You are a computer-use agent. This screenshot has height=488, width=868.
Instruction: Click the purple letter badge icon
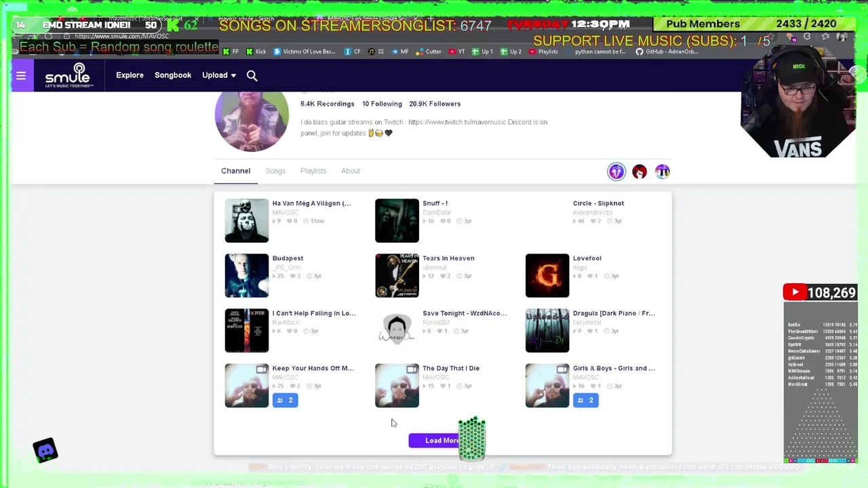pyautogui.click(x=663, y=171)
